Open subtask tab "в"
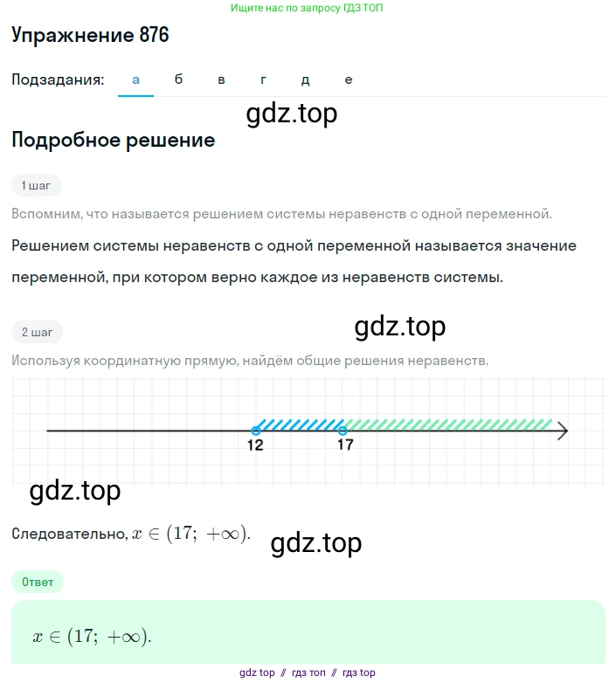This screenshot has height=683, width=616. (221, 79)
